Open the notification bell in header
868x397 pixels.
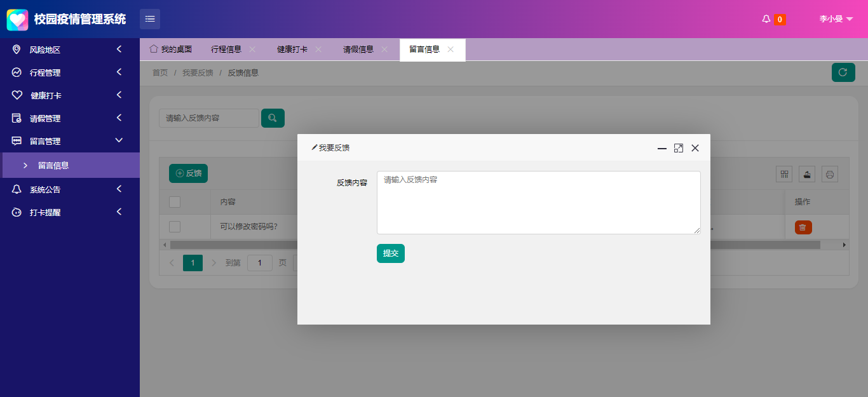(766, 19)
